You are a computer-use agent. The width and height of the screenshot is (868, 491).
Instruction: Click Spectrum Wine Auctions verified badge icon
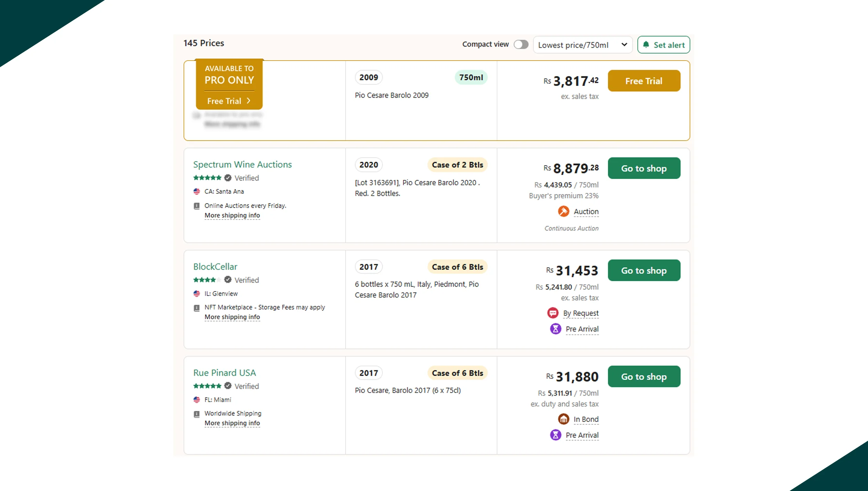[228, 178]
